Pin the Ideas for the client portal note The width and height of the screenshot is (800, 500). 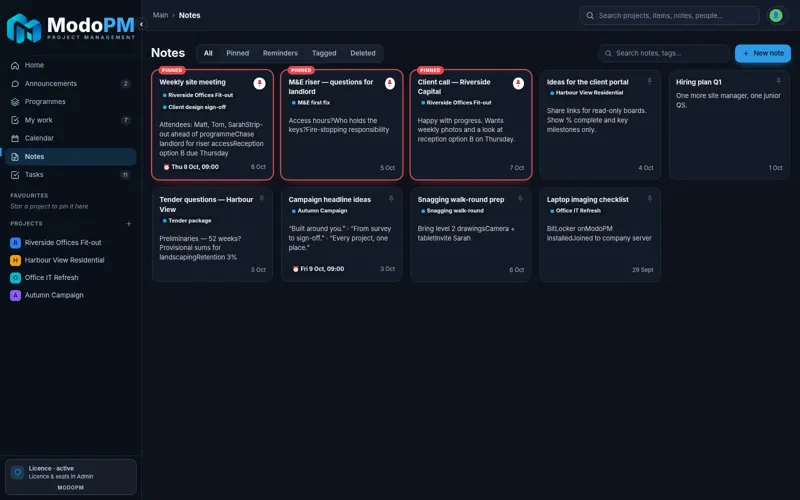coord(649,82)
